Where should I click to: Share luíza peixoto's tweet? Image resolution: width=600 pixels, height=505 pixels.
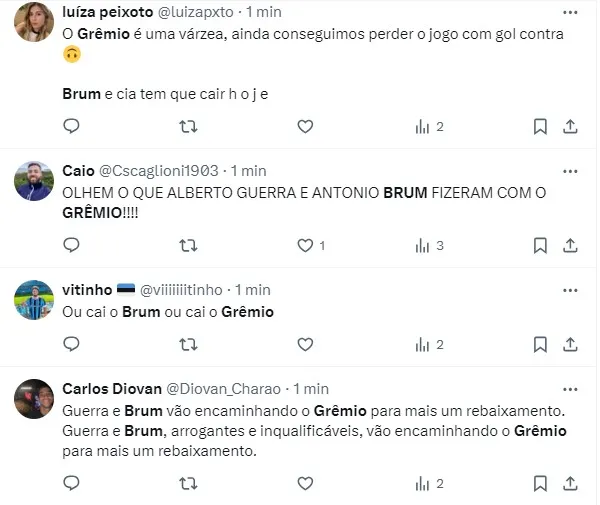570,126
